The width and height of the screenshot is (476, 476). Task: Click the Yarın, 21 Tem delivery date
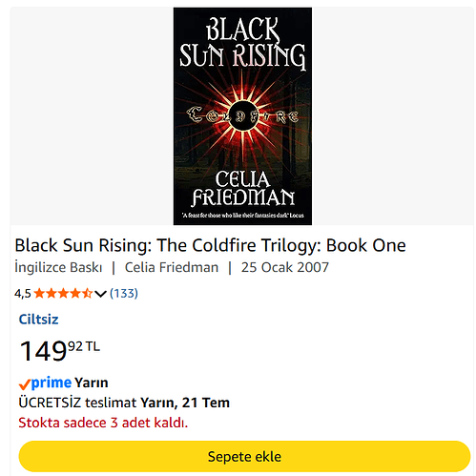click(x=185, y=403)
